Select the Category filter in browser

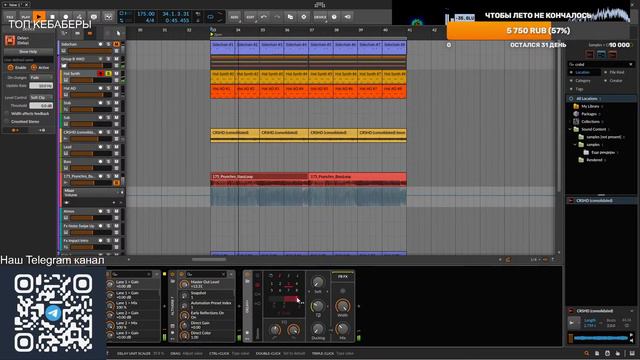point(582,81)
